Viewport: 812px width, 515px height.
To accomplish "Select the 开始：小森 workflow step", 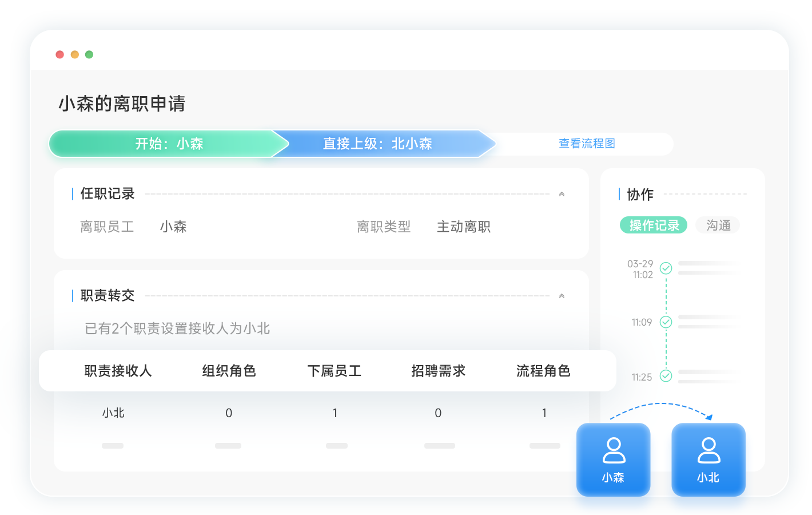I will pos(169,144).
